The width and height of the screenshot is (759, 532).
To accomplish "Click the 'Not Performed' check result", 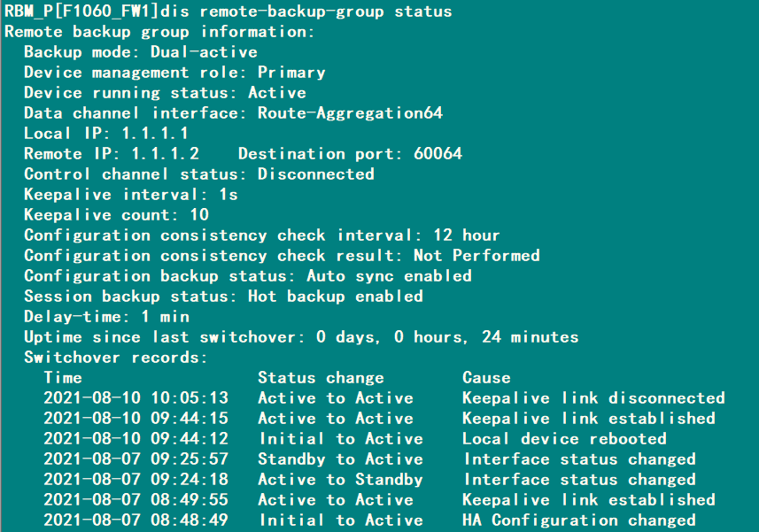I will coord(476,256).
